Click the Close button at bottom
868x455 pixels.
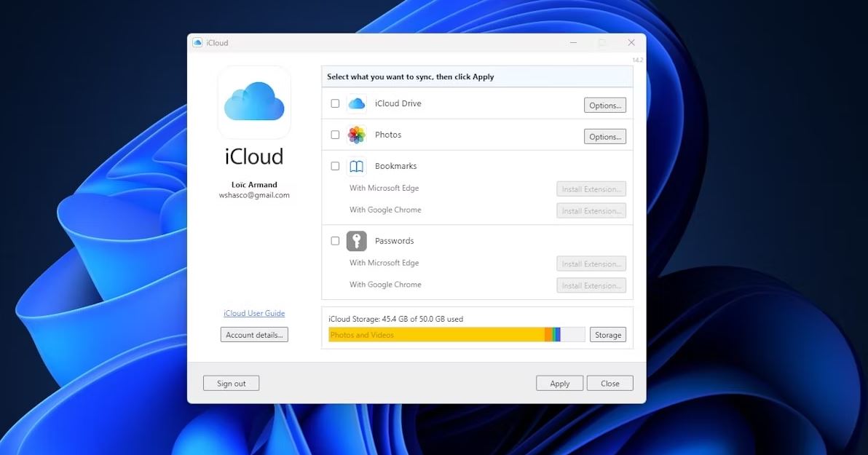click(x=609, y=384)
